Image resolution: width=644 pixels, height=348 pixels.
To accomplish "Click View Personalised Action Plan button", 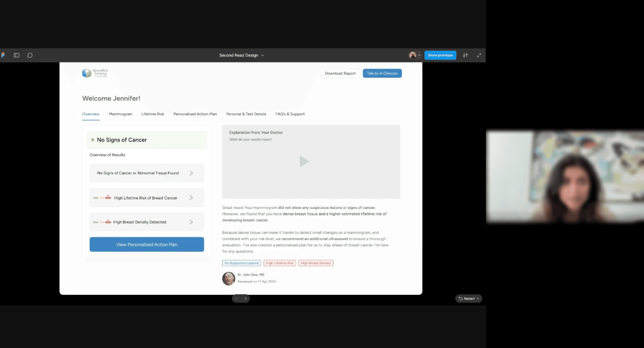I will point(147,244).
